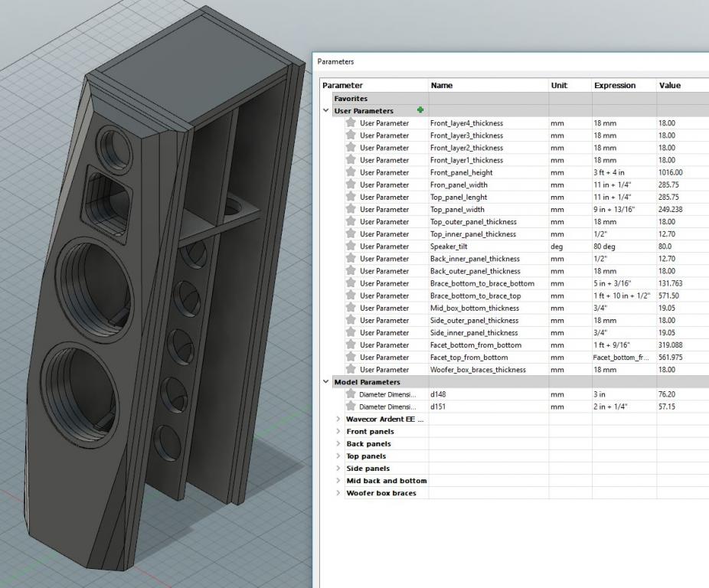Favorite the Front_panel_height parameter star
Viewport: 709px width, 588px height.
[351, 171]
